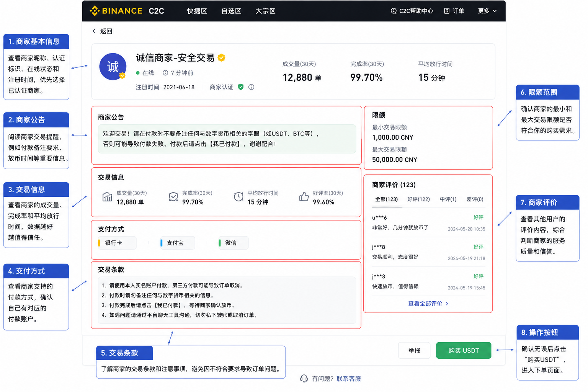The image size is (588, 392).
Task: Click the first trading term about 实名账户付款
Action: pyautogui.click(x=172, y=285)
